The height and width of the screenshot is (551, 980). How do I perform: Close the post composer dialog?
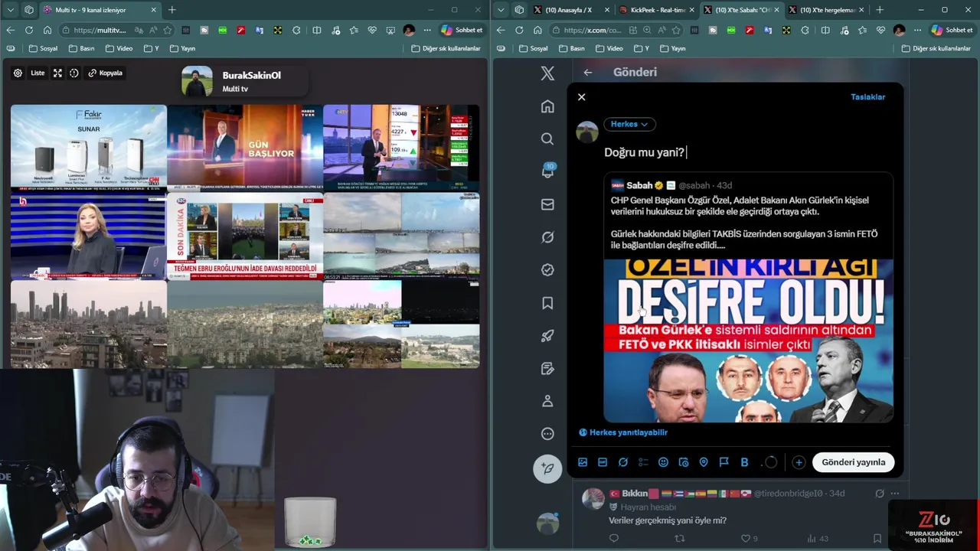[581, 97]
